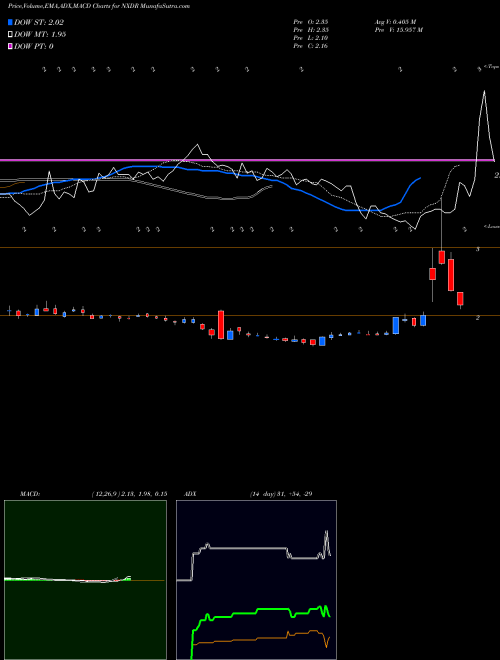Click the price axis label 2

pyautogui.click(x=477, y=318)
